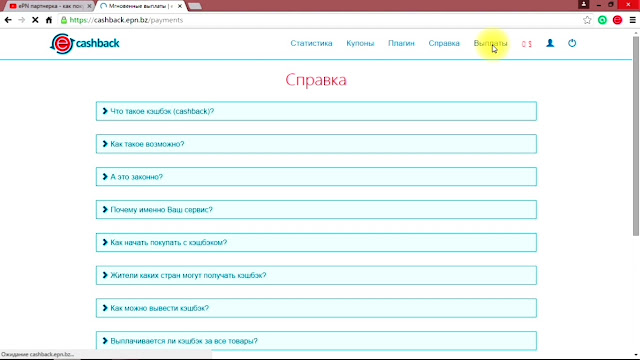Screen dimensions: 640x360
Task: Click the 0 $ balance link
Action: coord(527,44)
